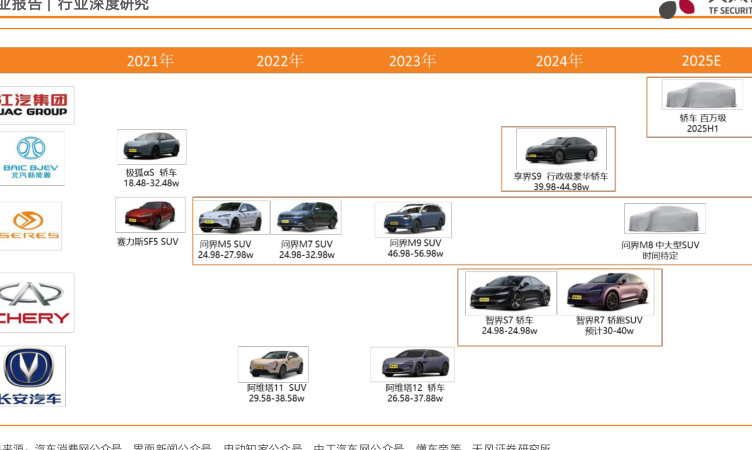The height and width of the screenshot is (450, 752).
Task: Select the '时间待定' text
Action: [x=660, y=256]
